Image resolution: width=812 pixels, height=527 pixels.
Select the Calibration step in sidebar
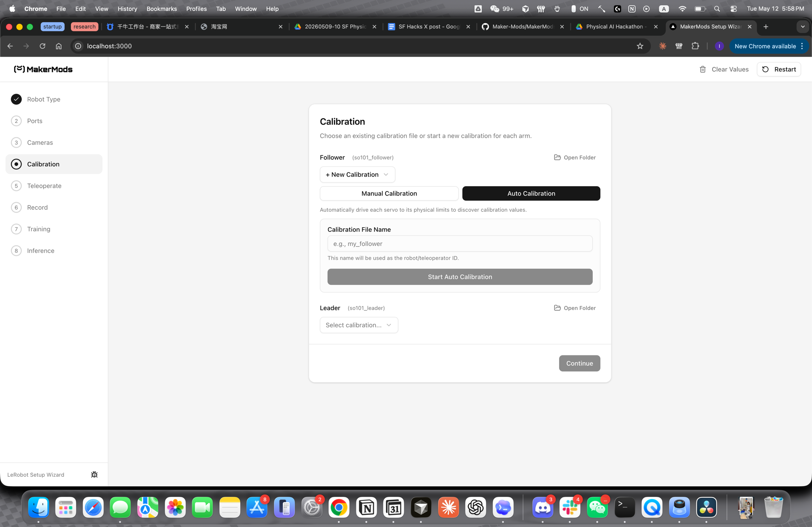click(54, 164)
